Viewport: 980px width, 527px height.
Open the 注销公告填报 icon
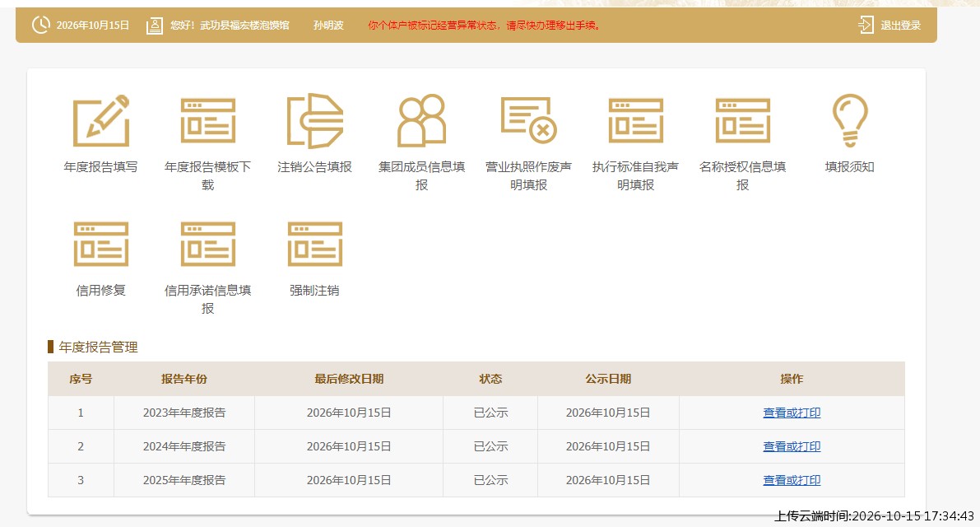(315, 121)
